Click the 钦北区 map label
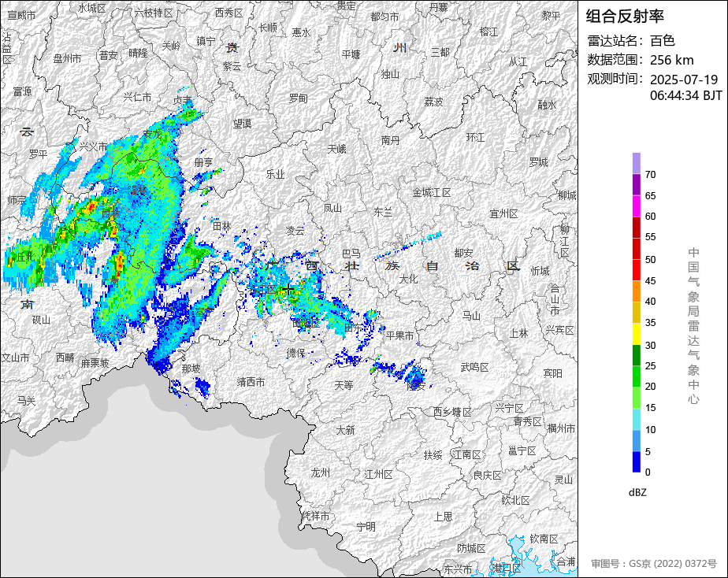This screenshot has height=578, width=728. pos(515,500)
